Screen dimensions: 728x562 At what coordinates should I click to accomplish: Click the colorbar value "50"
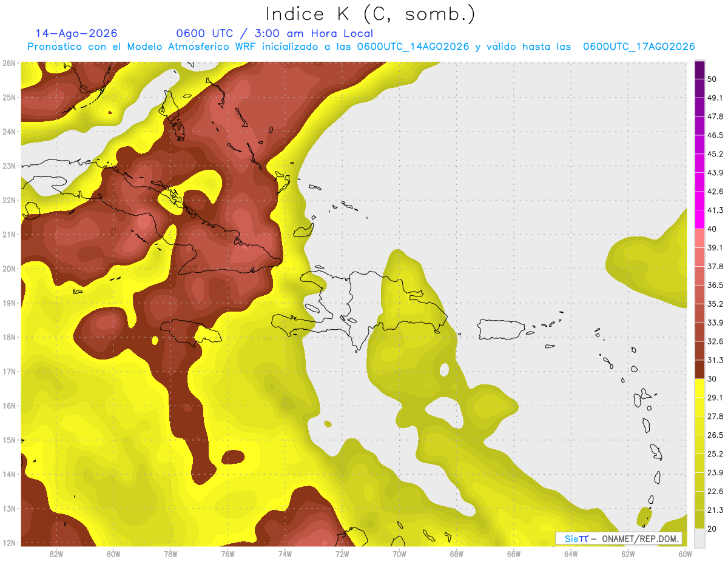click(712, 79)
